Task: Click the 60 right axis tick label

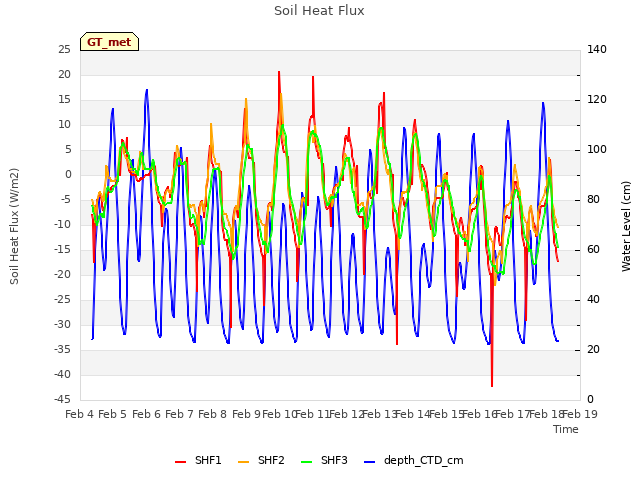Action: pos(593,249)
